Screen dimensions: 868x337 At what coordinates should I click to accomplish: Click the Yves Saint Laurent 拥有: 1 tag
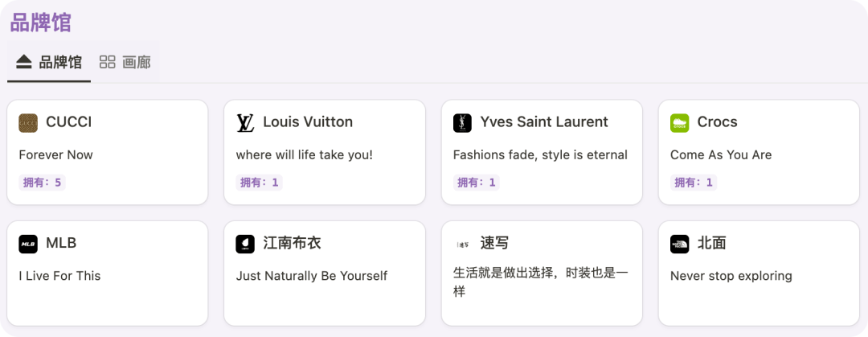point(477,183)
